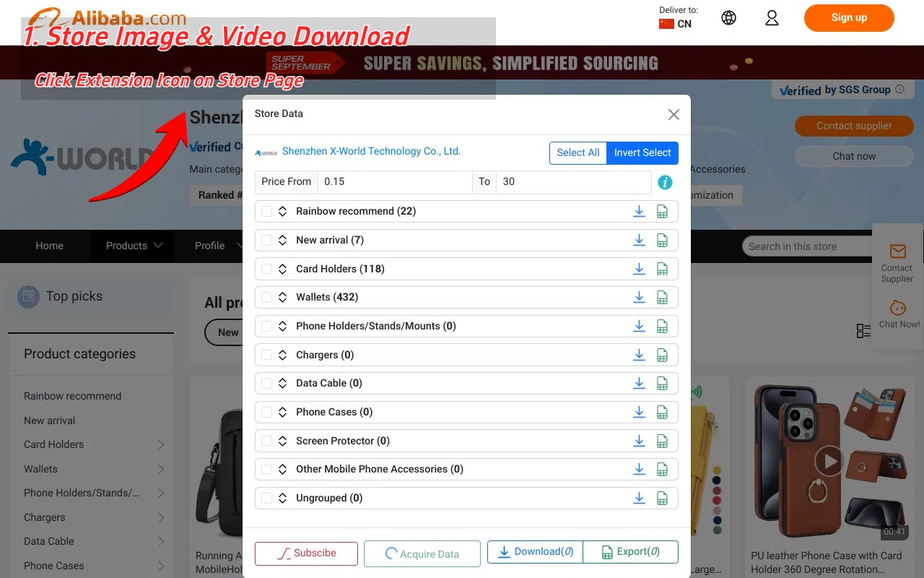Export spreadsheet for Wallets category

point(662,297)
